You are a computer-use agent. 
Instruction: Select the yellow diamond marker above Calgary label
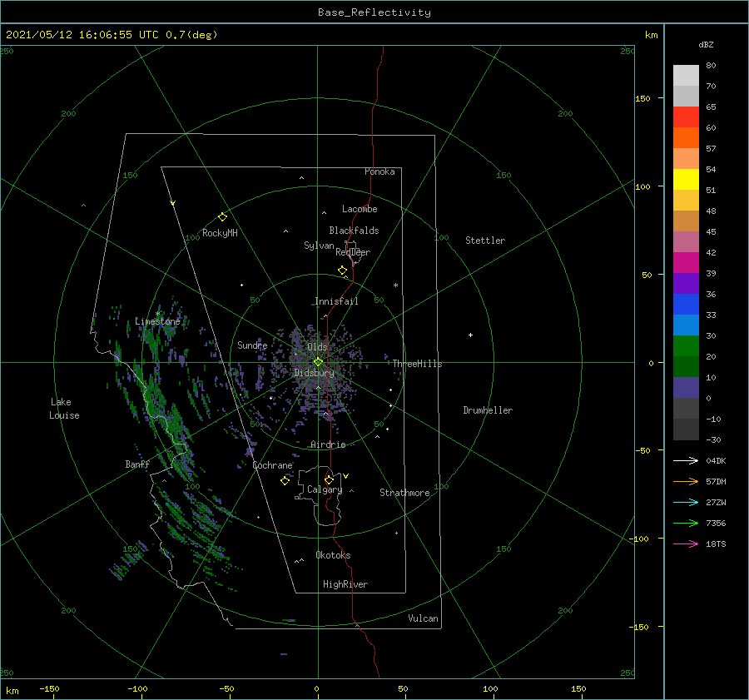(329, 479)
